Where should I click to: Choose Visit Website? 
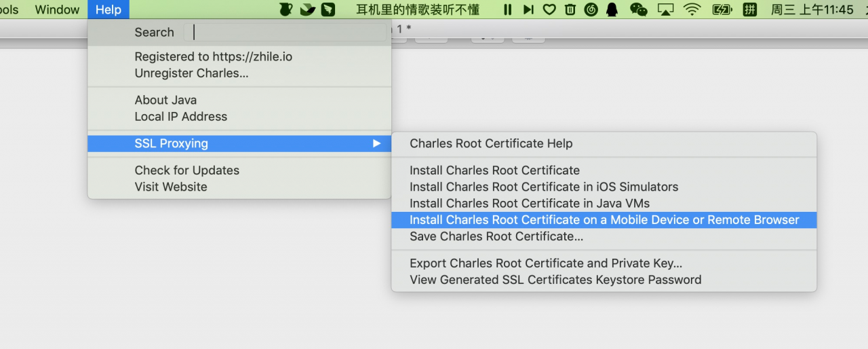[239, 187]
